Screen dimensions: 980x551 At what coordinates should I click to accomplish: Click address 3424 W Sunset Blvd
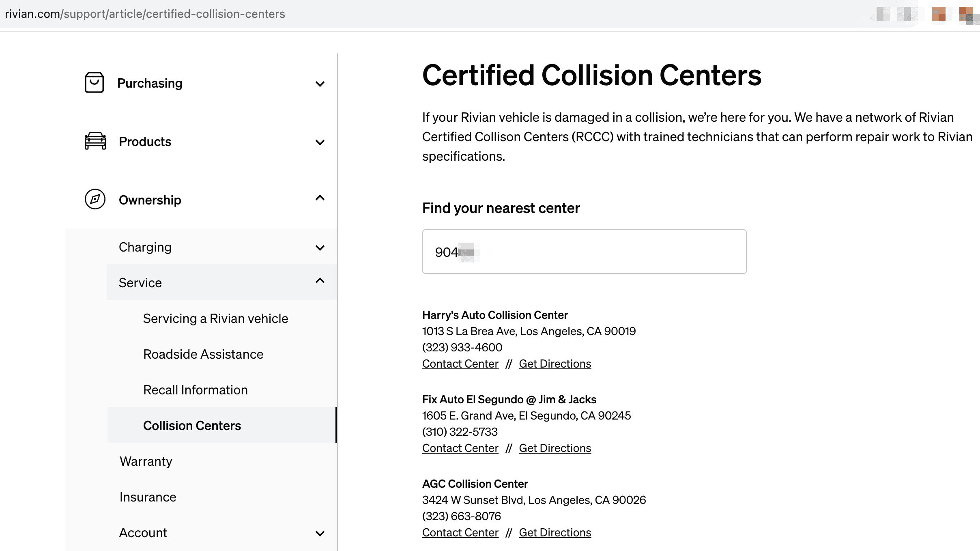click(534, 500)
